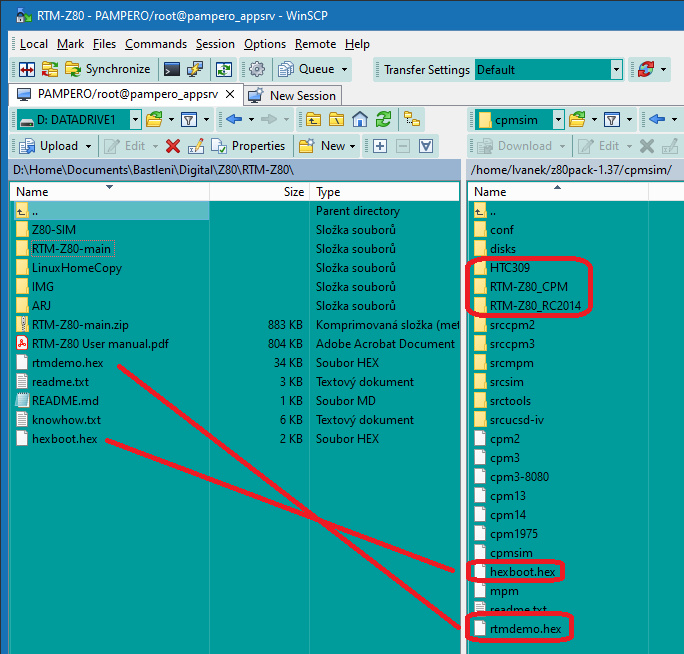
Task: Toggle the local directory tree icon
Action: point(412,120)
